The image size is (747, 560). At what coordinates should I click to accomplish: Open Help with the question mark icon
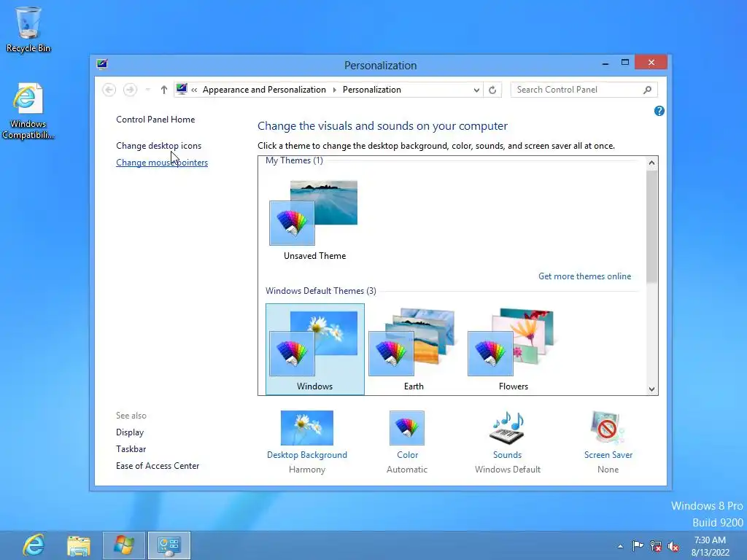(659, 111)
